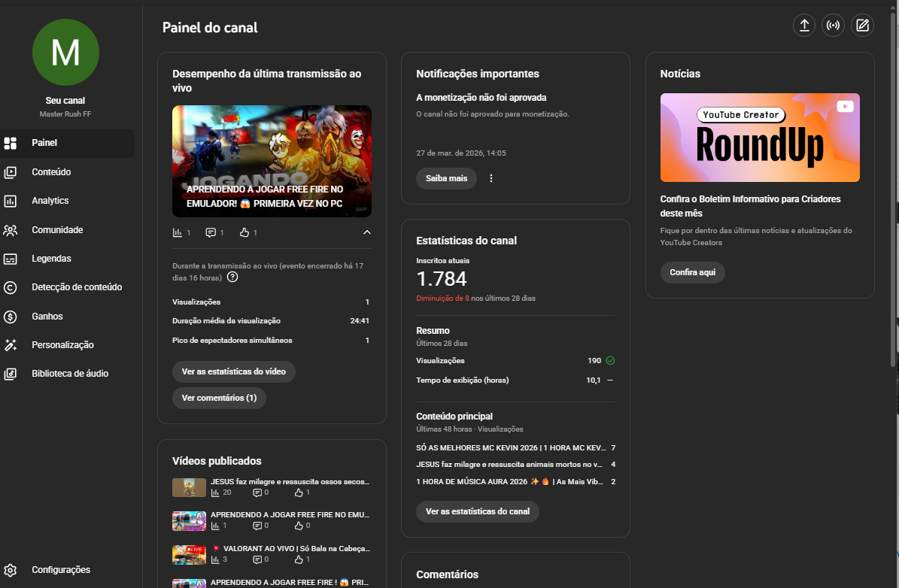Open the live stream thumbnail preview

(272, 161)
